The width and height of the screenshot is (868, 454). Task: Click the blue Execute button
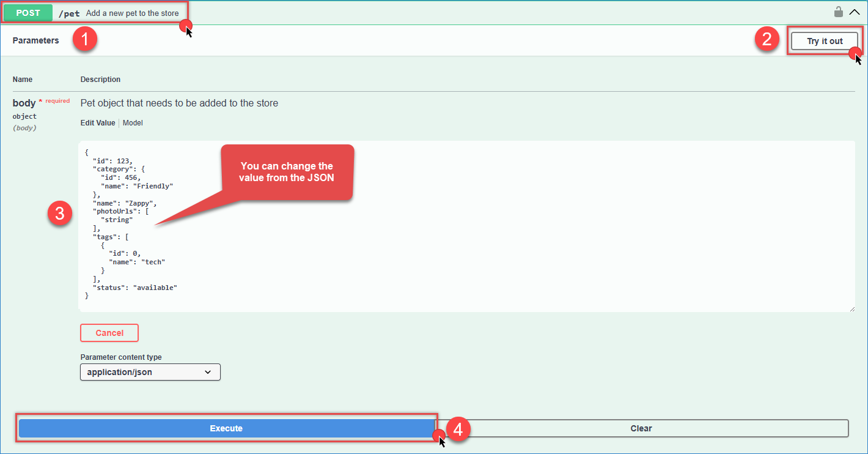pos(226,428)
